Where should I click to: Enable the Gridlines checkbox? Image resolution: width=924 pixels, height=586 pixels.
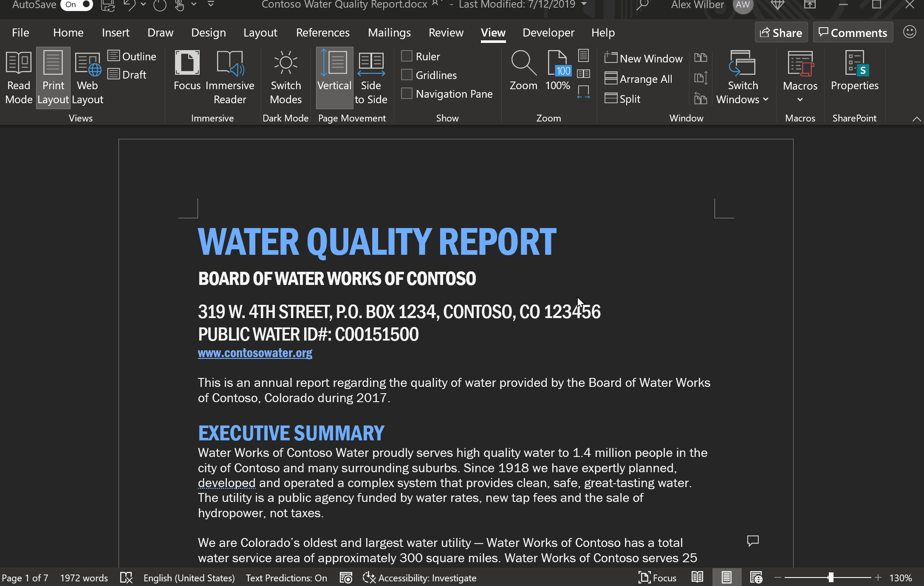pyautogui.click(x=407, y=75)
